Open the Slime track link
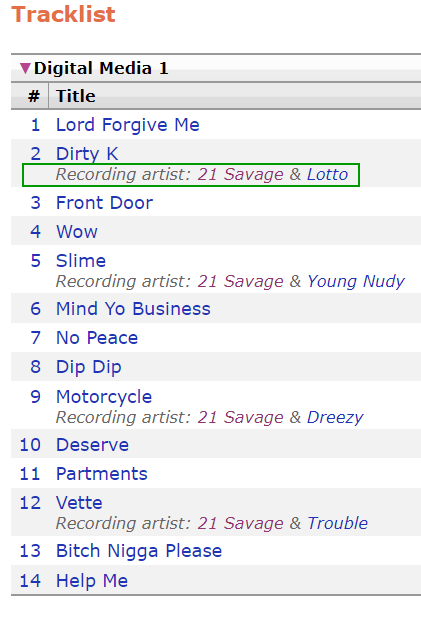Viewport: 421px width, 617px height. [x=81, y=261]
